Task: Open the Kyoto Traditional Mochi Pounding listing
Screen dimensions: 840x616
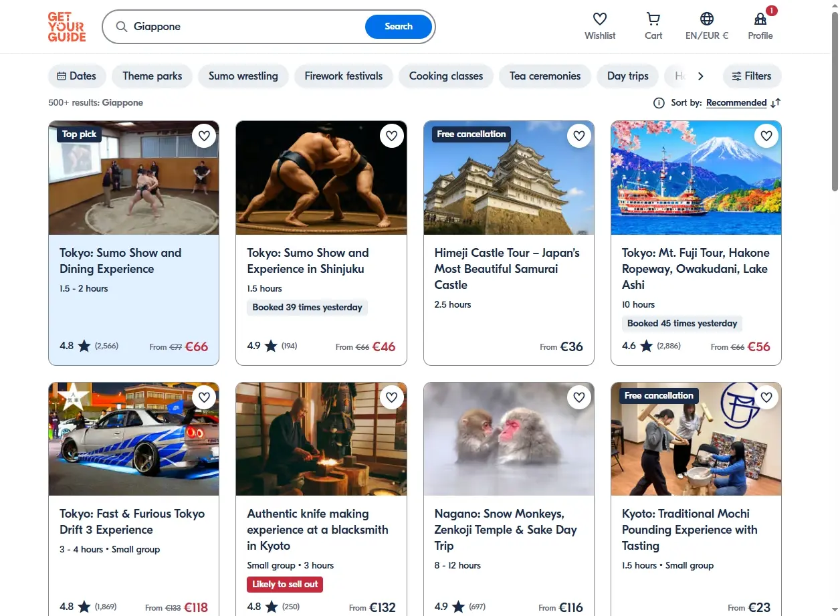Action: [x=690, y=530]
